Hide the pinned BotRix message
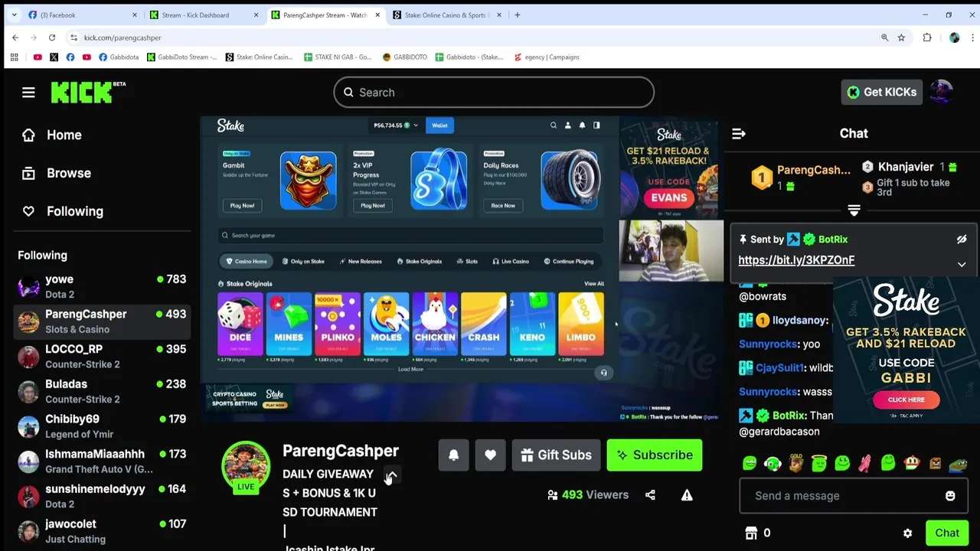Screen dimensions: 980x551 tap(962, 240)
